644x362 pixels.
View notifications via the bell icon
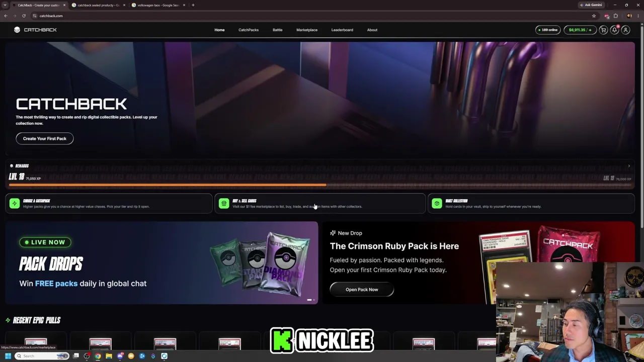614,30
